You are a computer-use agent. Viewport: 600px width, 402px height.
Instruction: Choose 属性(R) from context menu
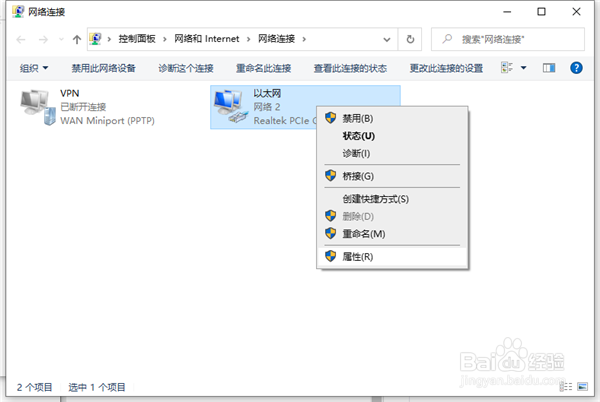click(392, 257)
